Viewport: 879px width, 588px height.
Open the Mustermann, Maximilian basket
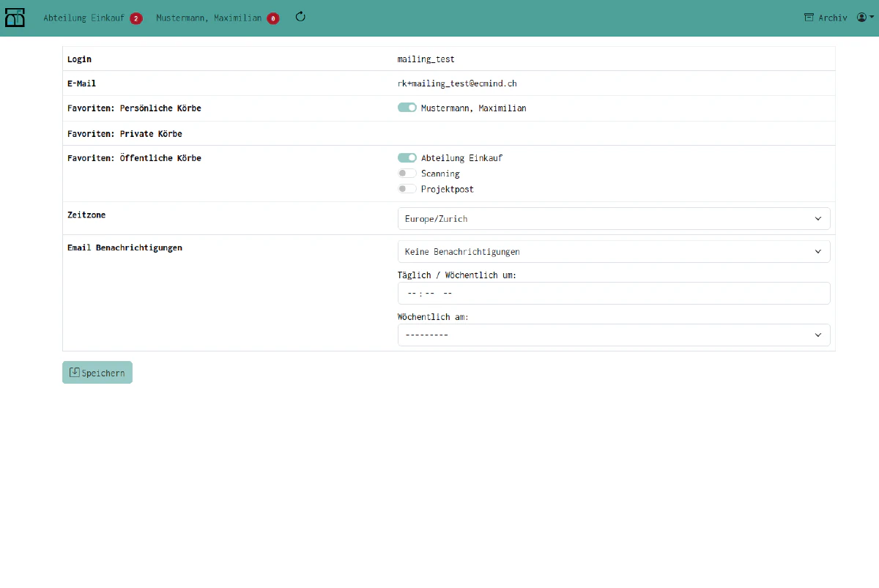209,18
